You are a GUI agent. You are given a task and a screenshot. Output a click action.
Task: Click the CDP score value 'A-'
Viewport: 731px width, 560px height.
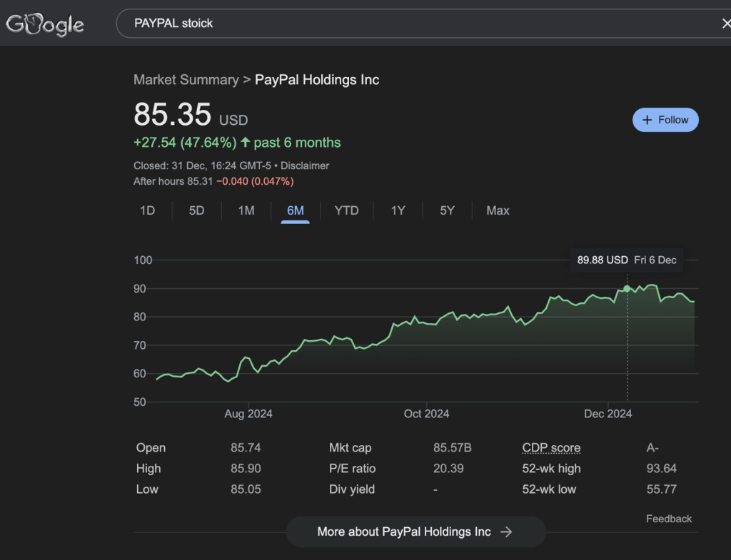[652, 448]
